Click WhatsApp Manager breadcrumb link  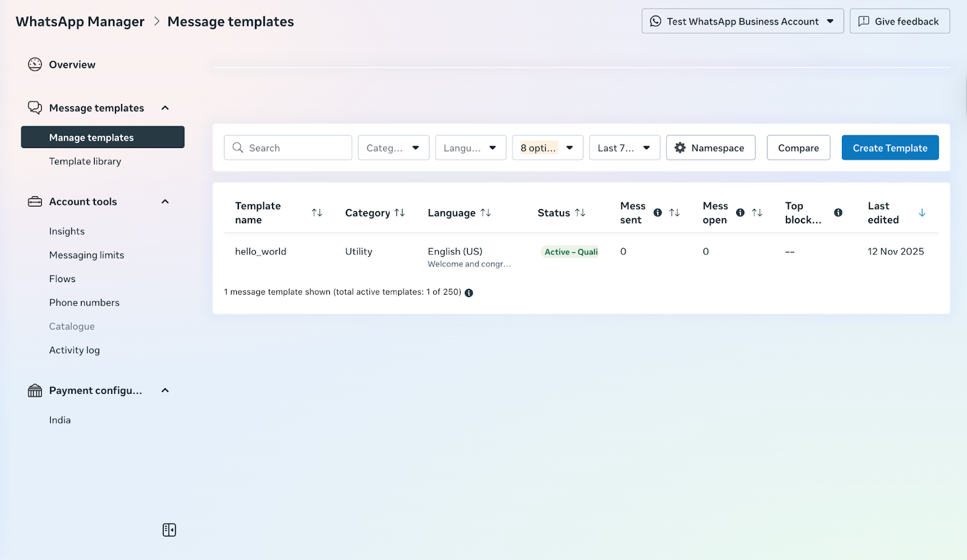[x=80, y=22]
